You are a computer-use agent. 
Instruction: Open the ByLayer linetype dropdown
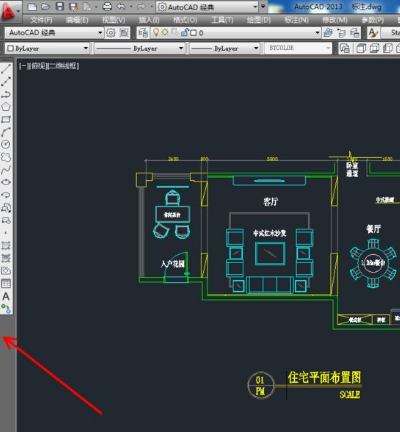[140, 49]
